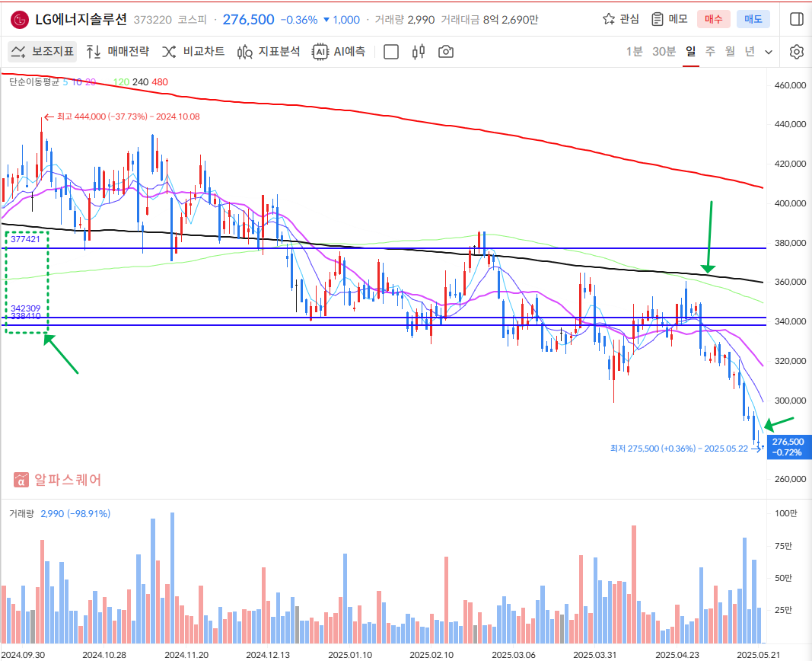Viewport: 812px width, 661px height.
Task: Select the 342309 horizontal line label
Action: coord(25,308)
